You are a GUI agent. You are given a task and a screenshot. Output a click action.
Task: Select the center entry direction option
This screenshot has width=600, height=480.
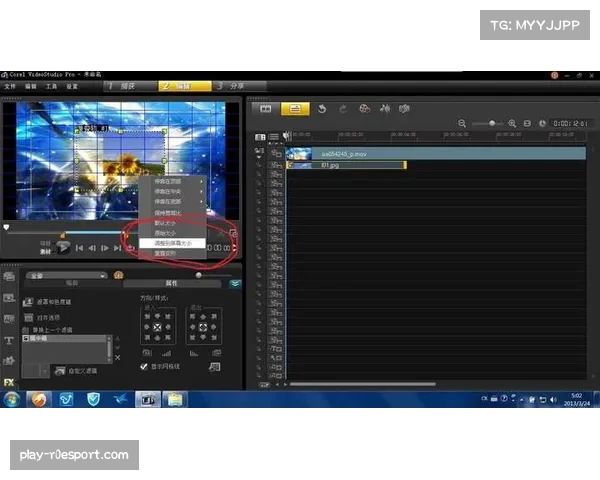155,327
